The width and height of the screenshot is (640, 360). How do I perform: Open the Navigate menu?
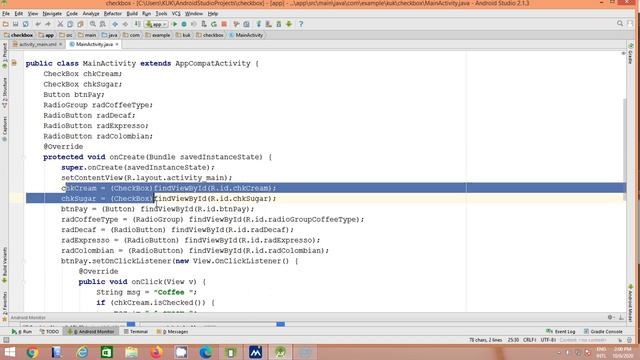pyautogui.click(x=52, y=13)
